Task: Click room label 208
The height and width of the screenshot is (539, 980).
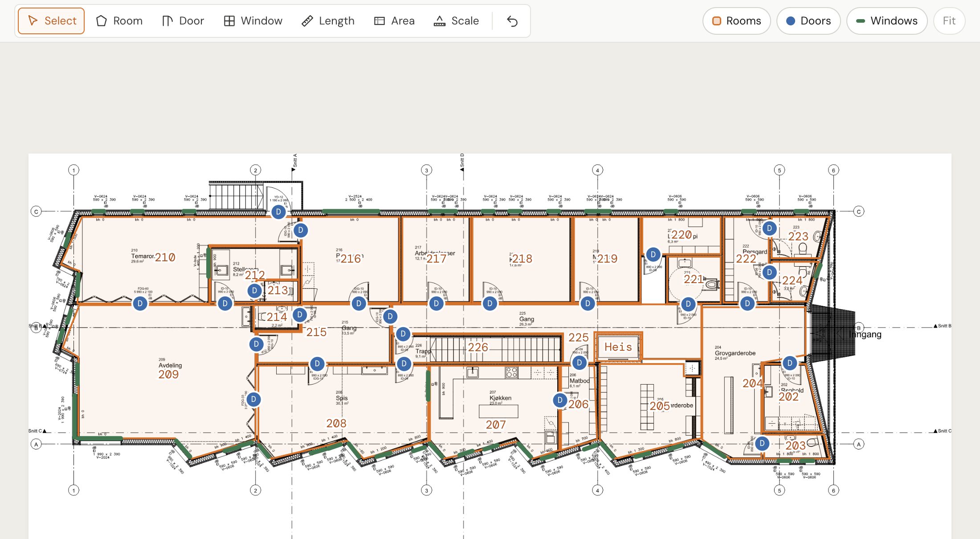Action: click(x=336, y=424)
